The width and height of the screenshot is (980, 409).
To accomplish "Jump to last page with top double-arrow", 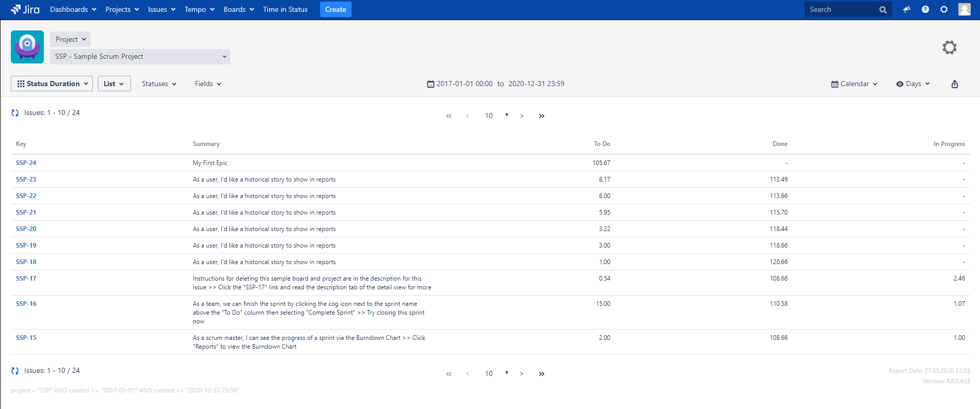I will [x=541, y=116].
